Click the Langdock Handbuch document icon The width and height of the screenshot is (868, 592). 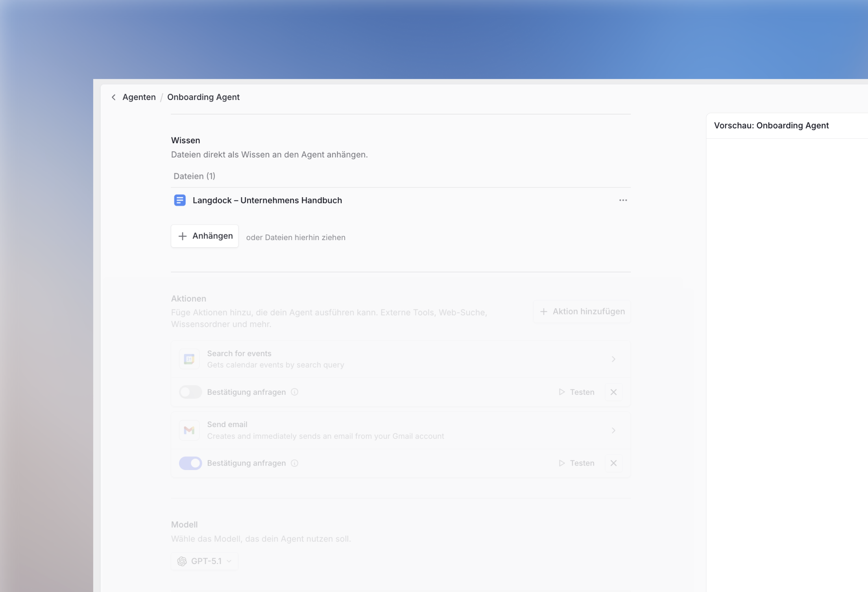(x=180, y=200)
